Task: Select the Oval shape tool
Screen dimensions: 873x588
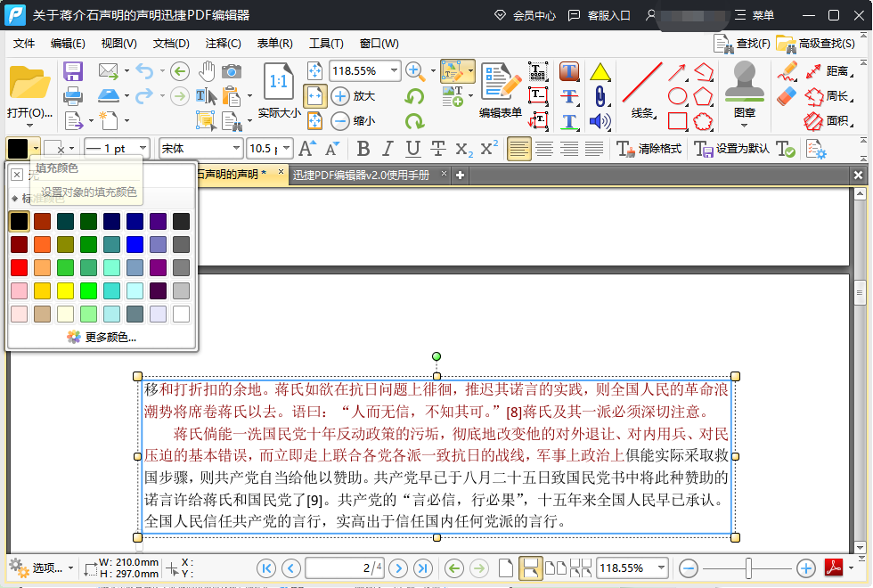Action: pyautogui.click(x=677, y=96)
